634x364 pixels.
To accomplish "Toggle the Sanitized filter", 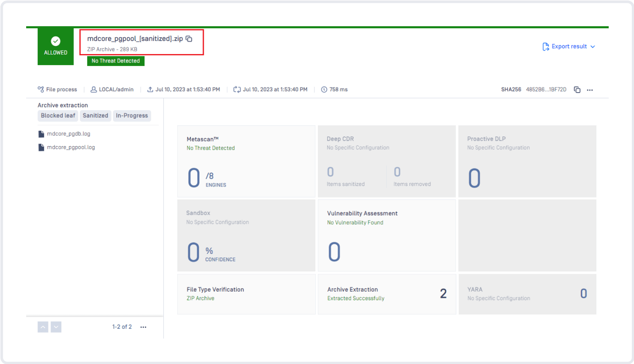I will coord(95,115).
